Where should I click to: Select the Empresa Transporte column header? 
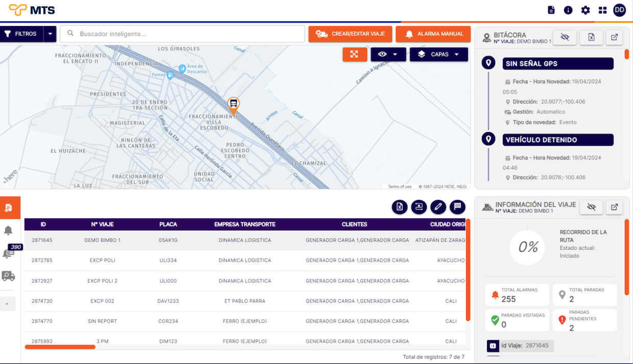coord(245,224)
